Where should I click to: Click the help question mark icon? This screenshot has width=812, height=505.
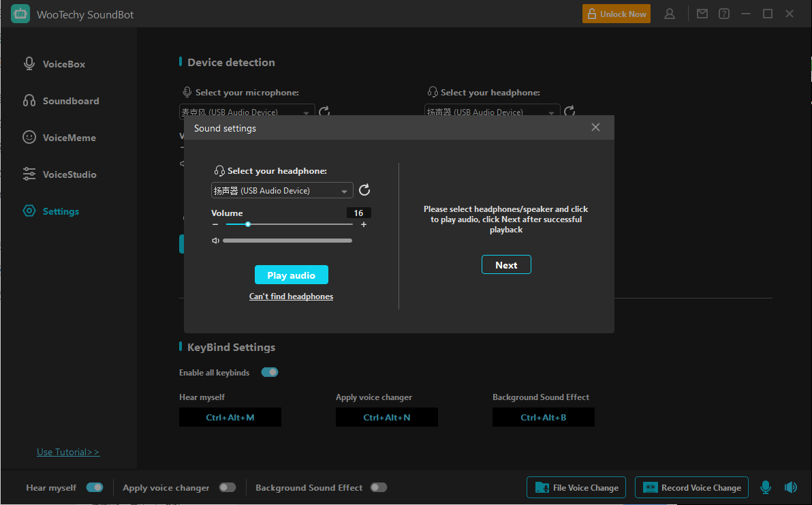(724, 14)
